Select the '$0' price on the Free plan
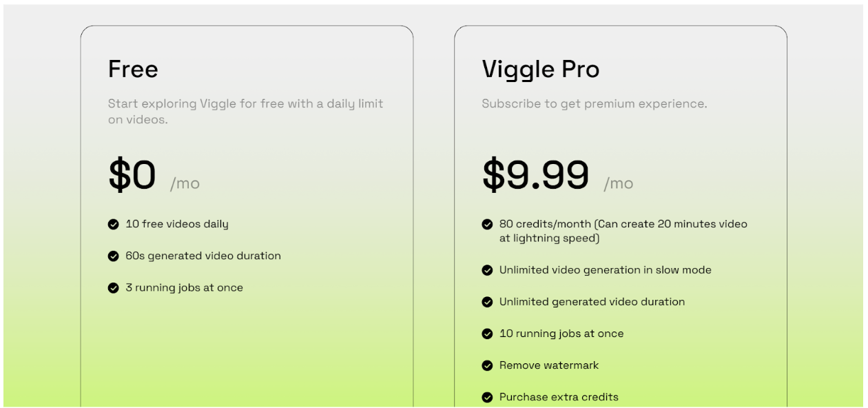This screenshot has width=868, height=408. (132, 175)
